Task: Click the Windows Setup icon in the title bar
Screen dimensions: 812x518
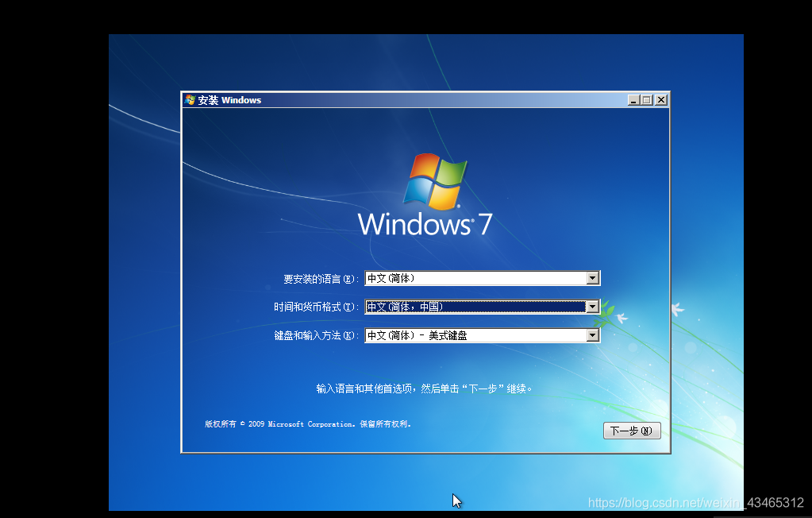Action: click(190, 100)
